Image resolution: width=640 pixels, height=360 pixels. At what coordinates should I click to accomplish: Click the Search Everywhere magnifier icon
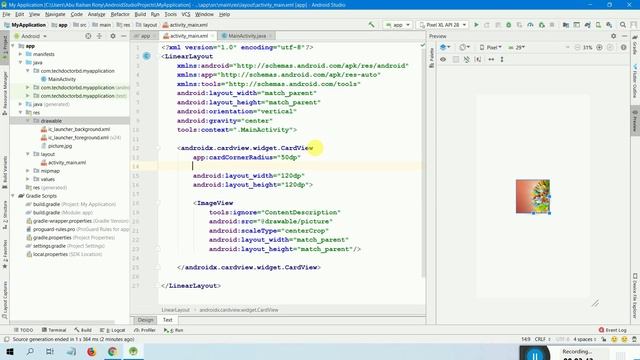pos(623,25)
